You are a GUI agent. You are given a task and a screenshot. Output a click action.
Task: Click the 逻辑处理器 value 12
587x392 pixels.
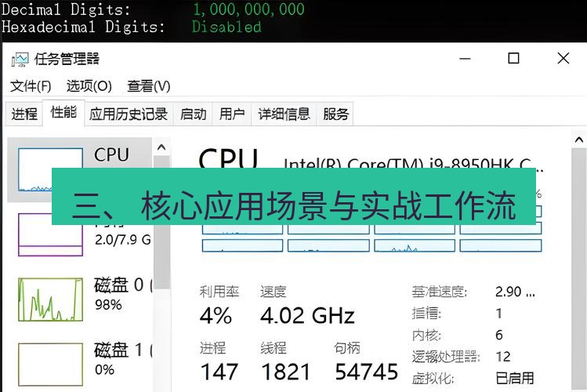pyautogui.click(x=503, y=357)
